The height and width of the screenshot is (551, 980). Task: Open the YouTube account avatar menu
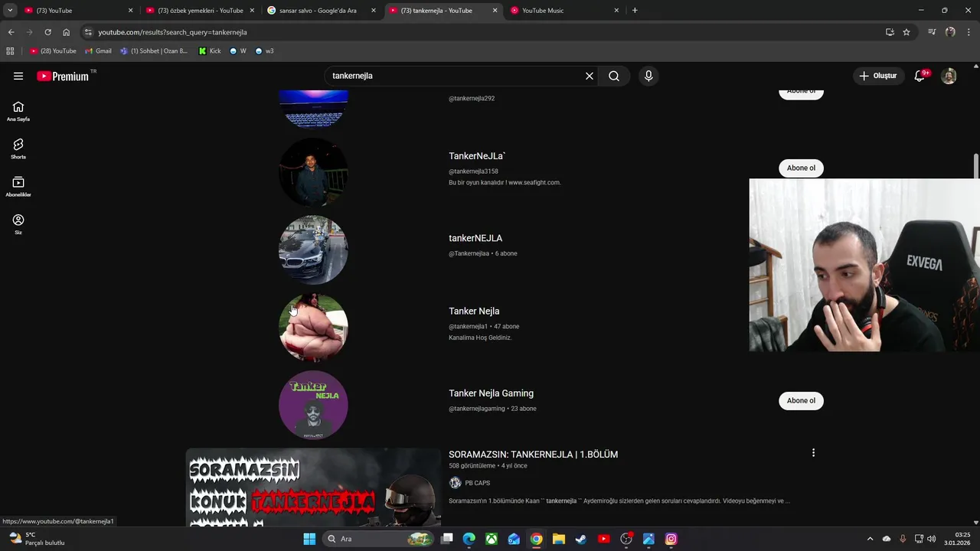click(949, 76)
